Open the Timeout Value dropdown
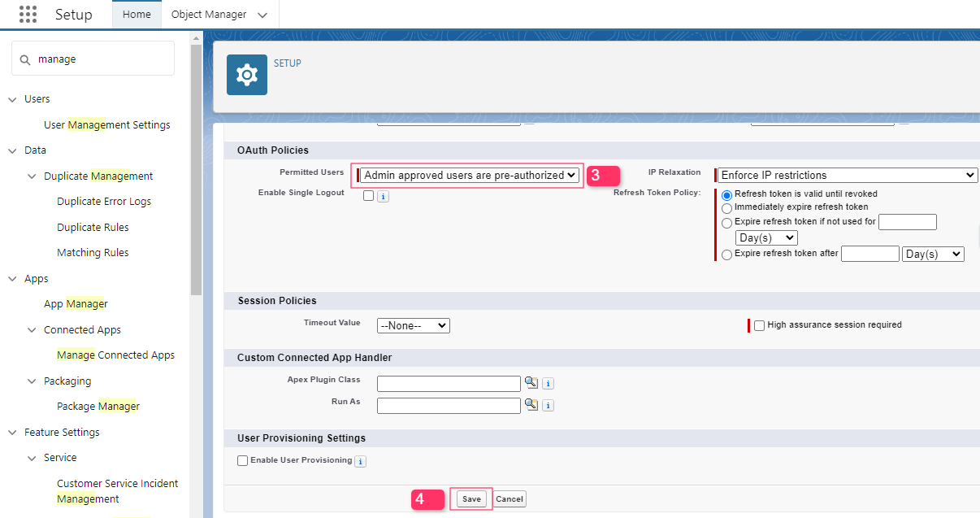This screenshot has width=980, height=518. tap(414, 325)
